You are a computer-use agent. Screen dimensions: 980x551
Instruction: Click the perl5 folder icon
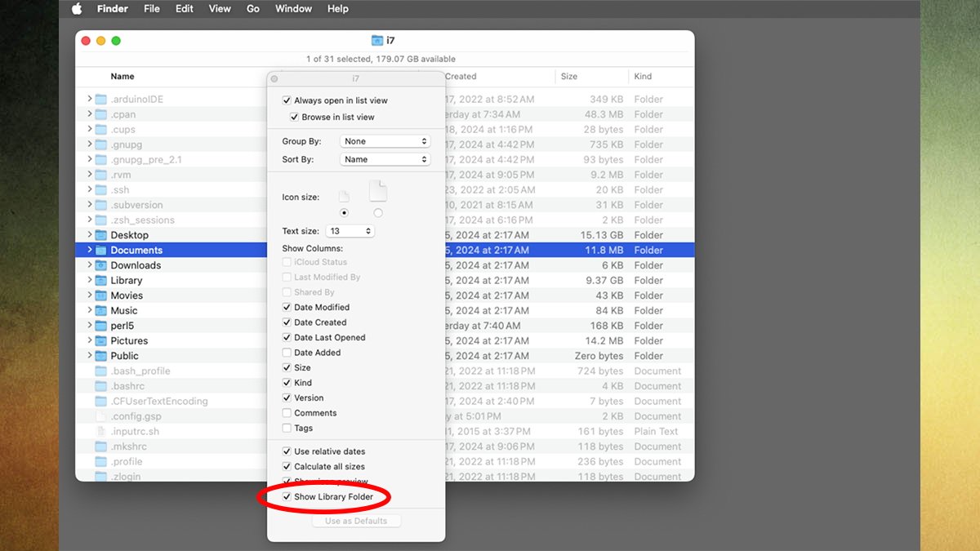click(101, 326)
